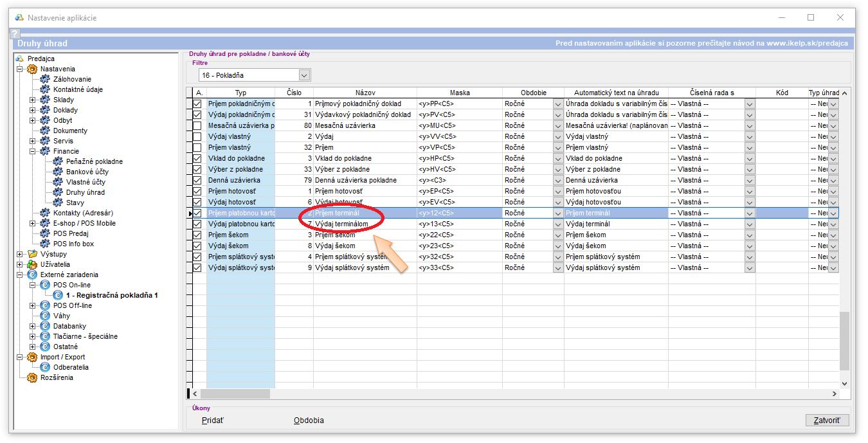Click the Rozšírenia icon in tree
868x443 pixels.
(x=32, y=377)
